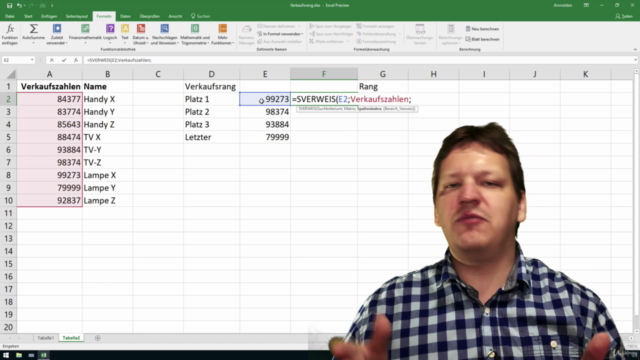Click cell A1 "Verkaufszahlen"

[49, 87]
